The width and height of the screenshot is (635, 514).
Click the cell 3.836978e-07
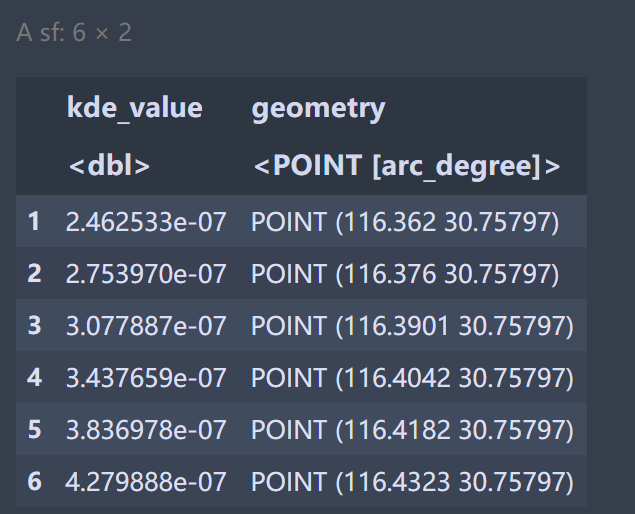click(x=146, y=429)
